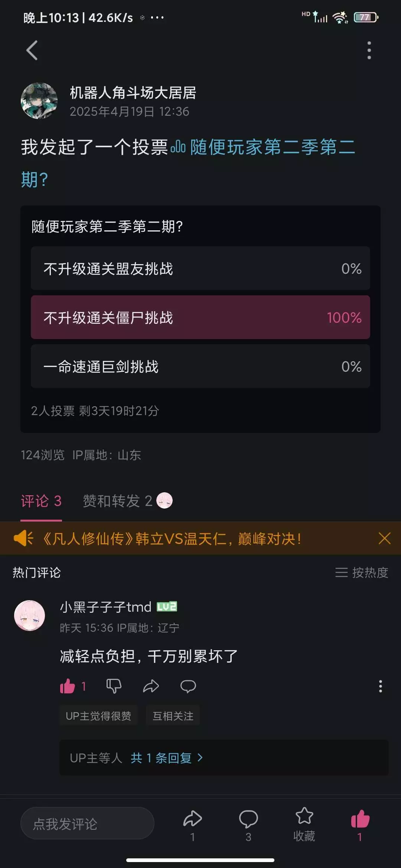Screen dimensions: 401x868
Task: Dismiss the 凡人修仙传 announcement banner
Action: pyautogui.click(x=384, y=538)
